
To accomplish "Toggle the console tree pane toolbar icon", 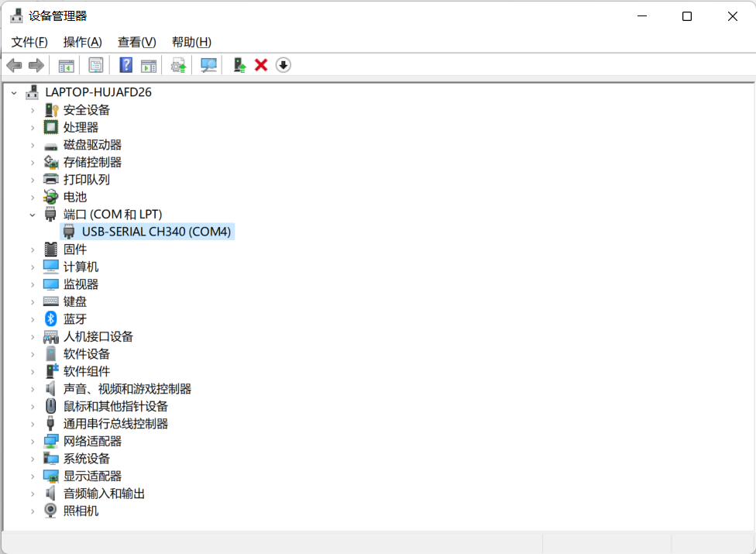I will (66, 65).
